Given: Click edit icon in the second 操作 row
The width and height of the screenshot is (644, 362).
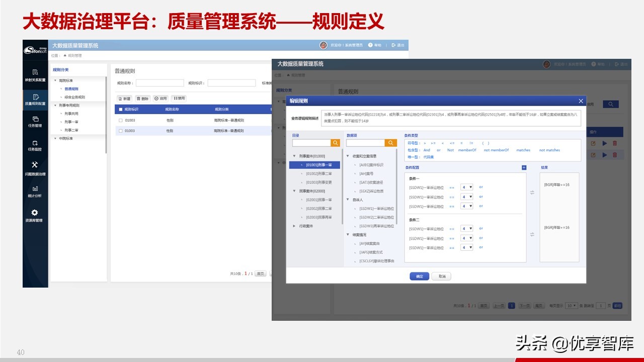Looking at the screenshot, I should click(x=593, y=155).
